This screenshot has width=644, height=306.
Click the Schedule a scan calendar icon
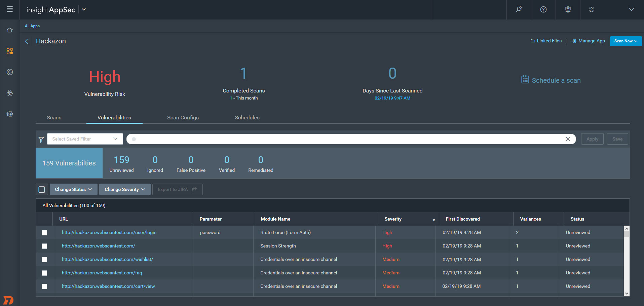click(525, 79)
